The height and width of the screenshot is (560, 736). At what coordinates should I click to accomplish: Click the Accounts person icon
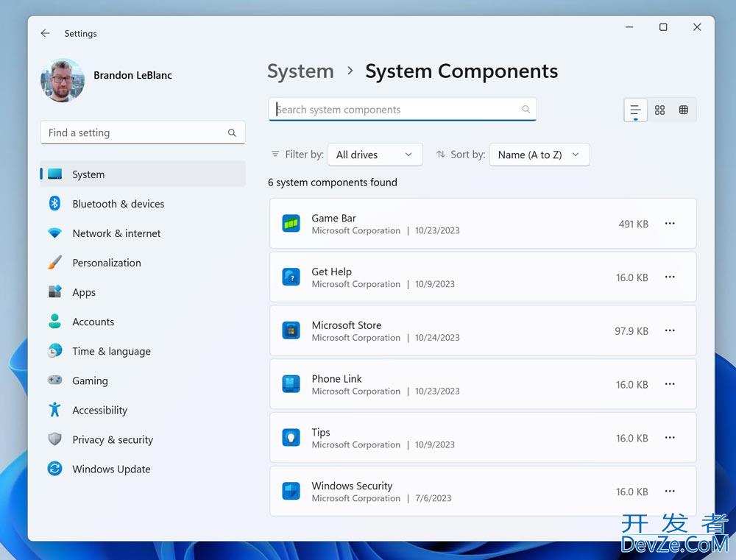coord(55,321)
